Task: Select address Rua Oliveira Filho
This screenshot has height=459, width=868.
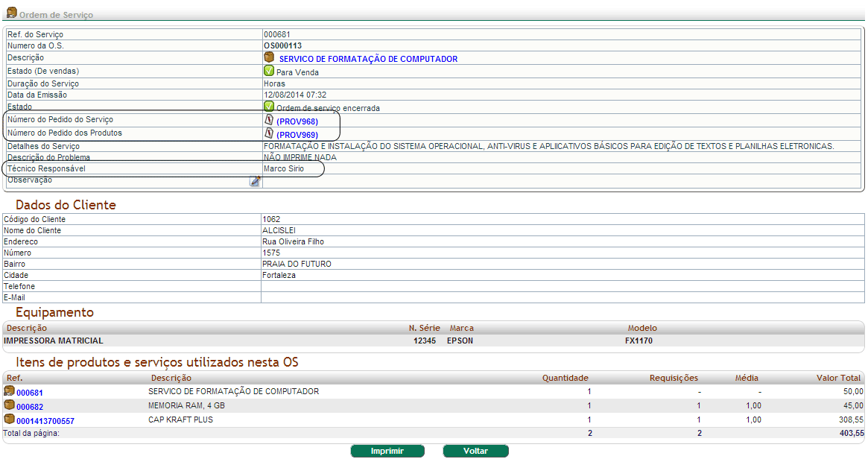Action: point(294,241)
